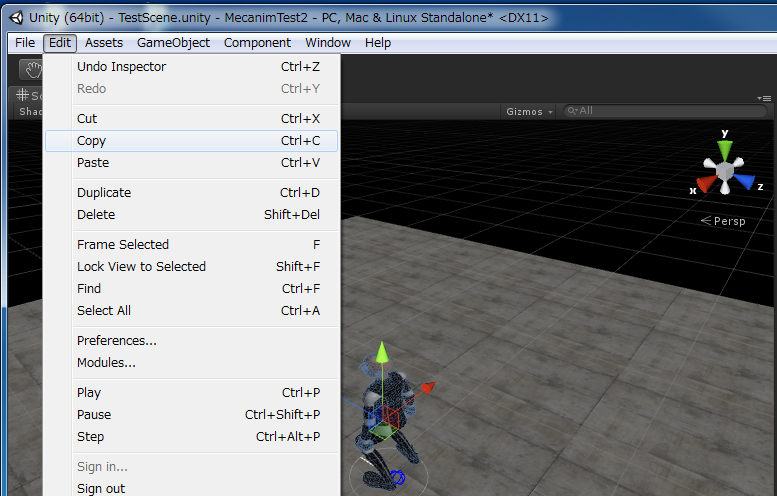Click the search magnifier icon in the scene toolbar

(572, 111)
